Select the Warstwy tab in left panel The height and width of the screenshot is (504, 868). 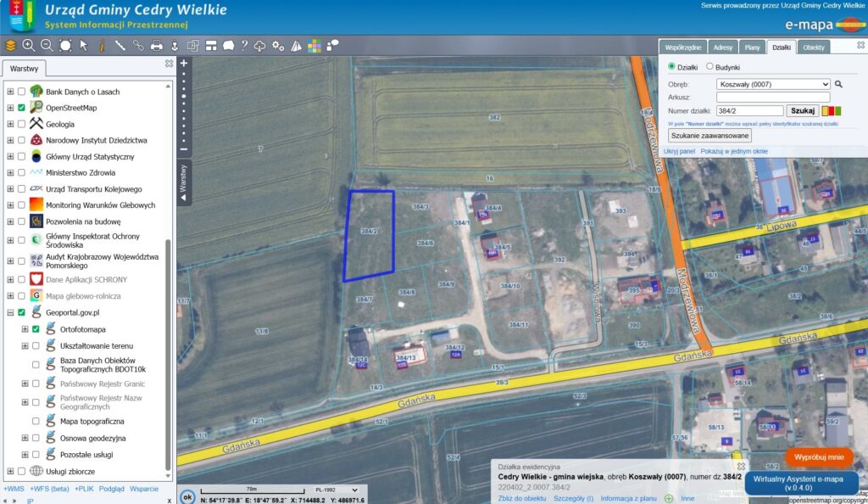pyautogui.click(x=25, y=69)
